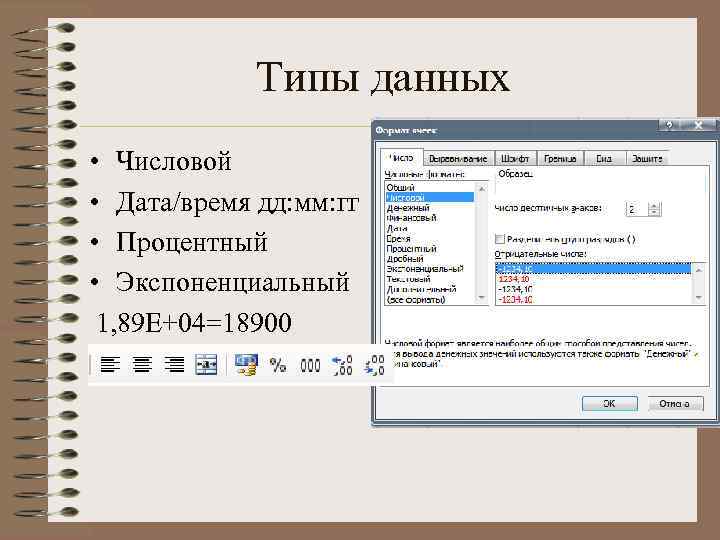720x540 pixels.
Task: Select highlighted -1234,10 negative number option
Action: (593, 269)
